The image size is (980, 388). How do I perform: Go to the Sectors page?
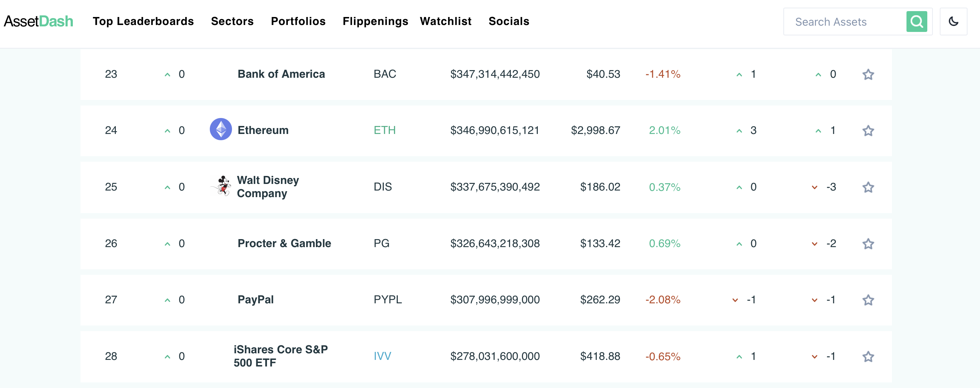(x=232, y=21)
